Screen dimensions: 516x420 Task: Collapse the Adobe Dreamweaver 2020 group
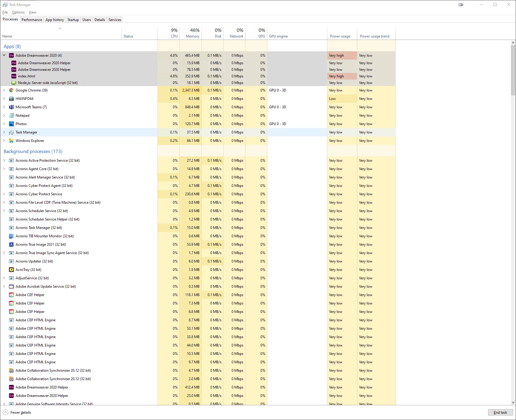[4, 55]
